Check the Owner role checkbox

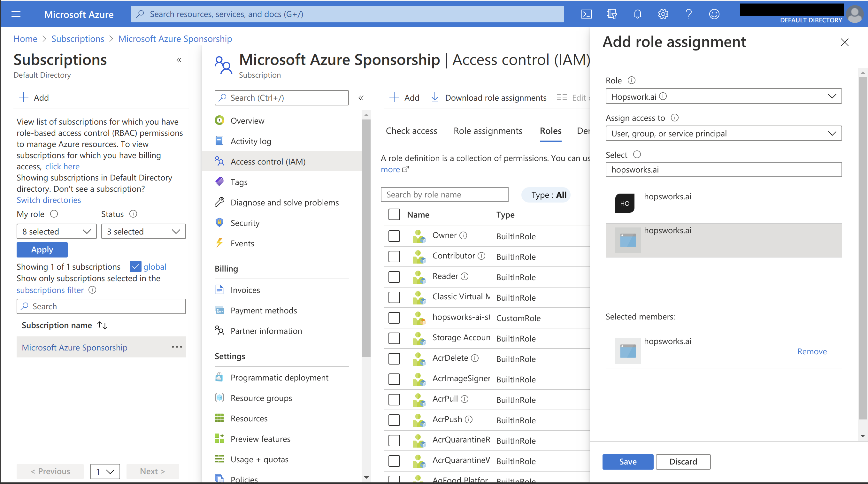coord(394,236)
